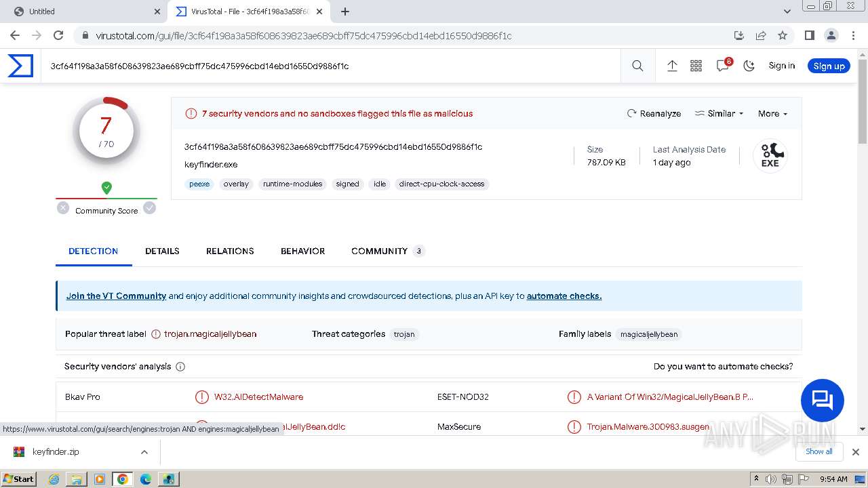Viewport: 868px width, 488px height.
Task: Vote negative with community score X
Action: pos(63,208)
